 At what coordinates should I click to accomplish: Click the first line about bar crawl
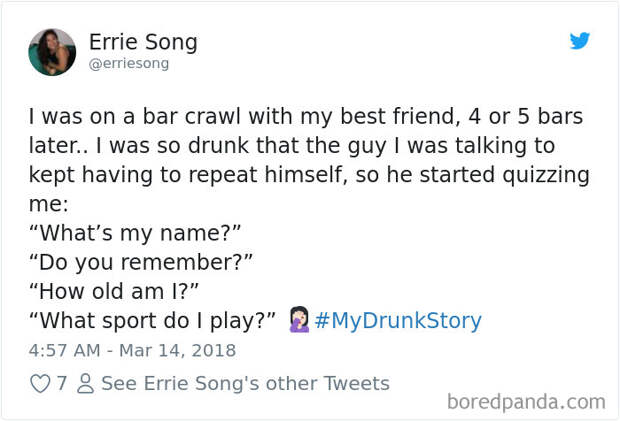point(306,117)
